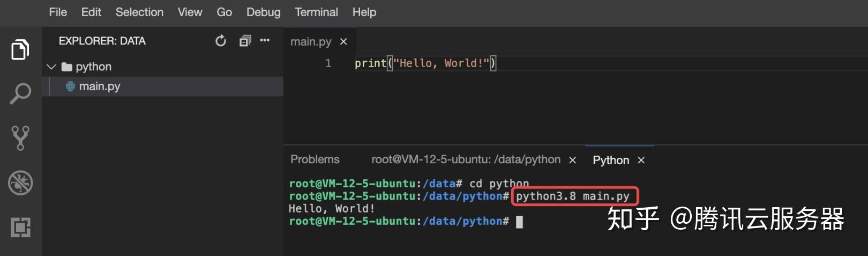868x256 pixels.
Task: Collapse the python folder chevron
Action: coord(51,67)
